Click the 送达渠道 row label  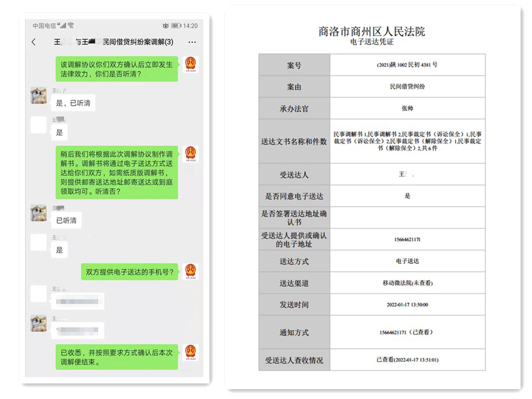(x=294, y=283)
